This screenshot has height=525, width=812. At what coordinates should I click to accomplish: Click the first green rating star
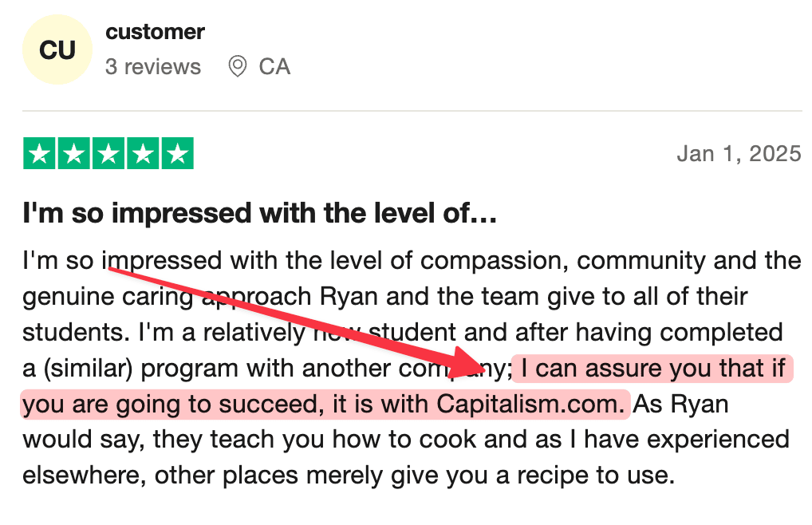click(38, 153)
